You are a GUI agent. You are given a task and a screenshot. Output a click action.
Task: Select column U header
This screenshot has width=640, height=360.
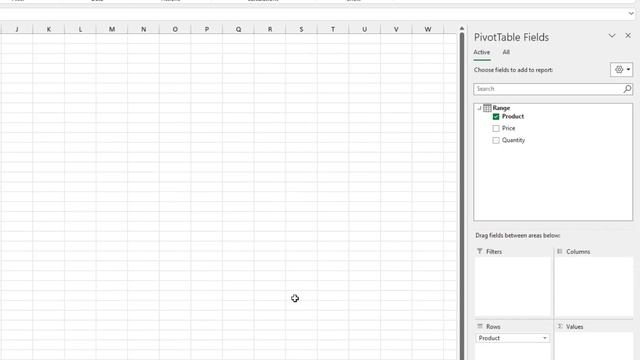pos(364,29)
